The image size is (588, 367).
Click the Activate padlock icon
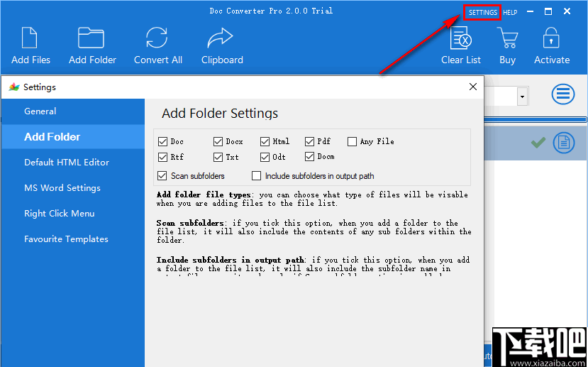(551, 38)
